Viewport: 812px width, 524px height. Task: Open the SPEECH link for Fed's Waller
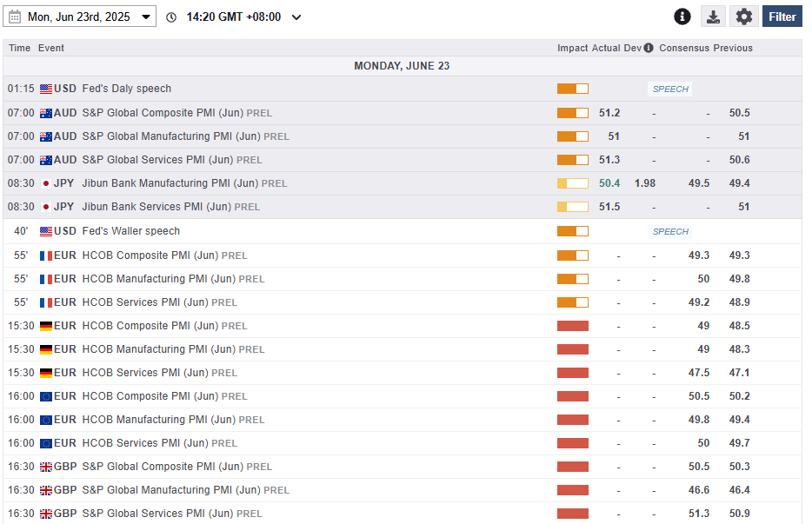point(670,231)
